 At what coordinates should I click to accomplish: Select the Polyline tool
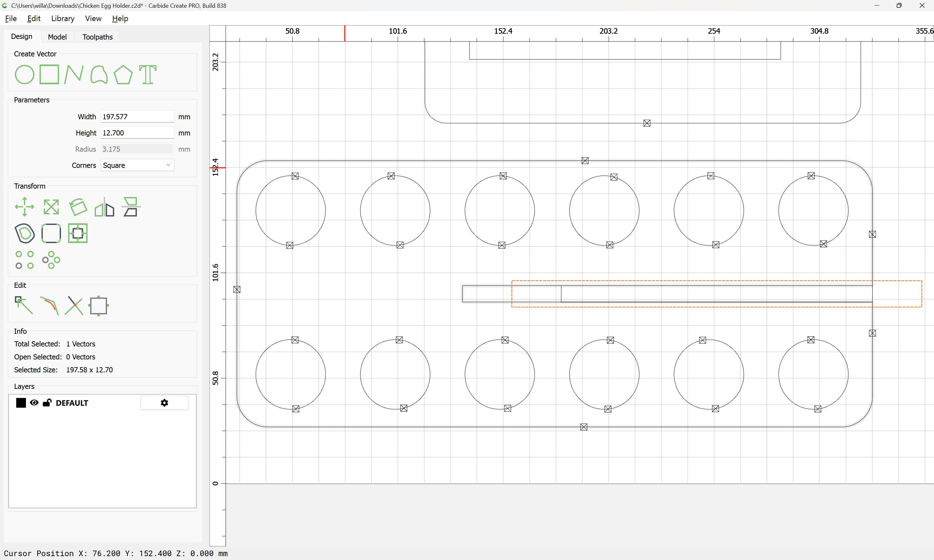(74, 74)
